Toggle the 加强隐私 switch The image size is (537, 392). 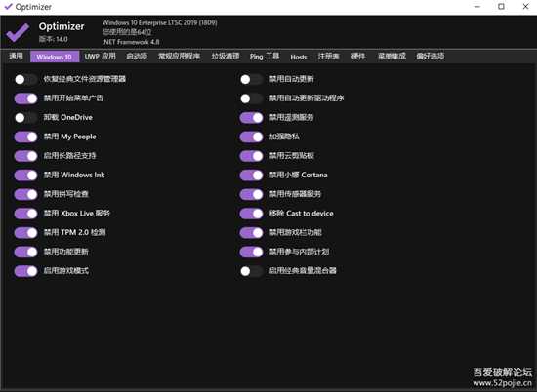click(x=251, y=137)
